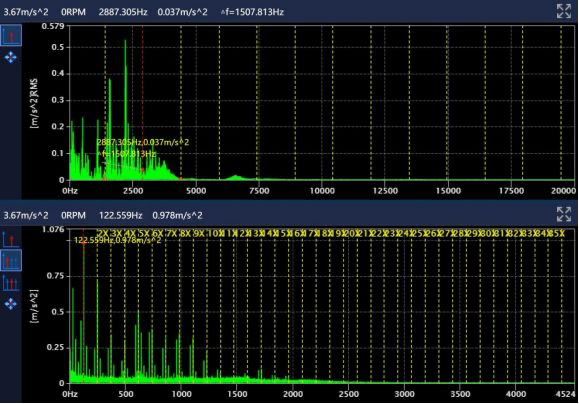Select single cursor tool in upper spectrum
The height and width of the screenshot is (404, 579).
[x=11, y=35]
